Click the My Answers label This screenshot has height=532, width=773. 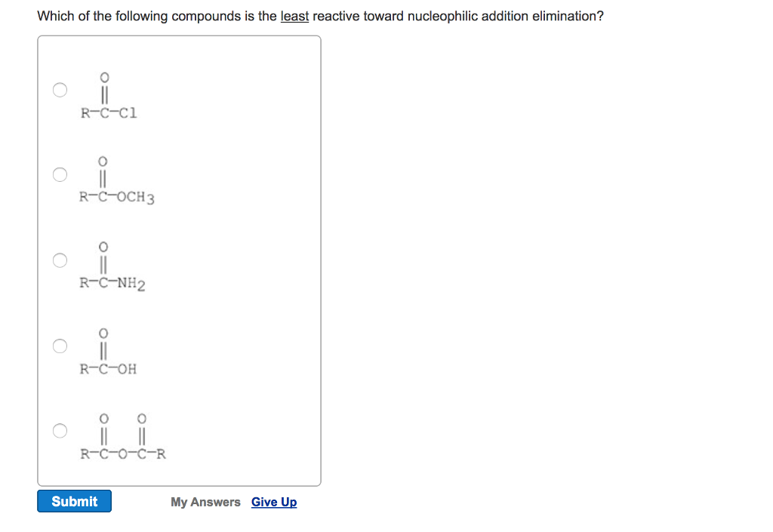[x=205, y=502]
